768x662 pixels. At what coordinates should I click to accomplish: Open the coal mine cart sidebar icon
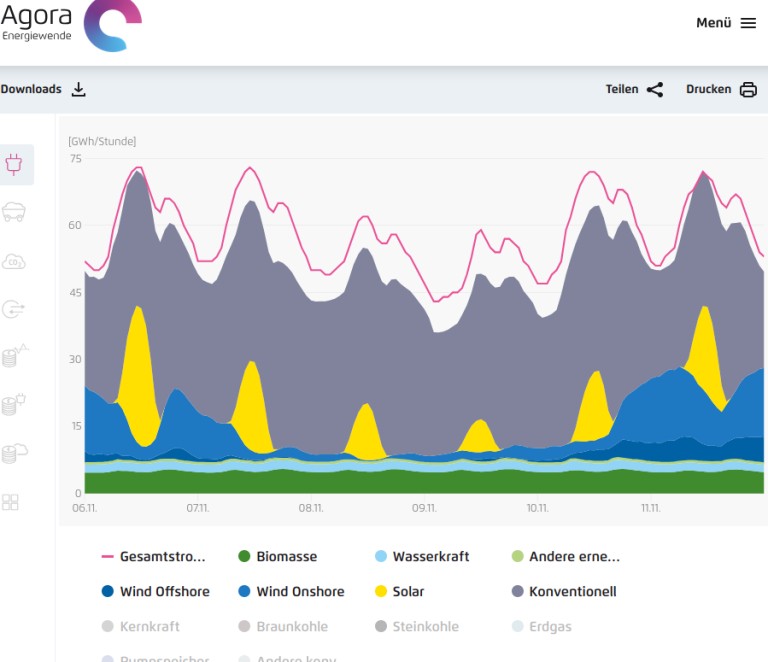point(15,212)
